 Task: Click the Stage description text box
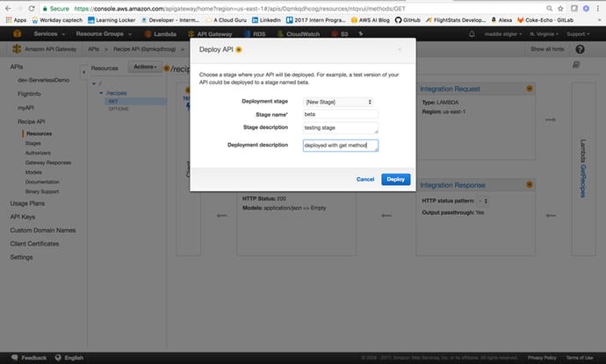pos(340,128)
